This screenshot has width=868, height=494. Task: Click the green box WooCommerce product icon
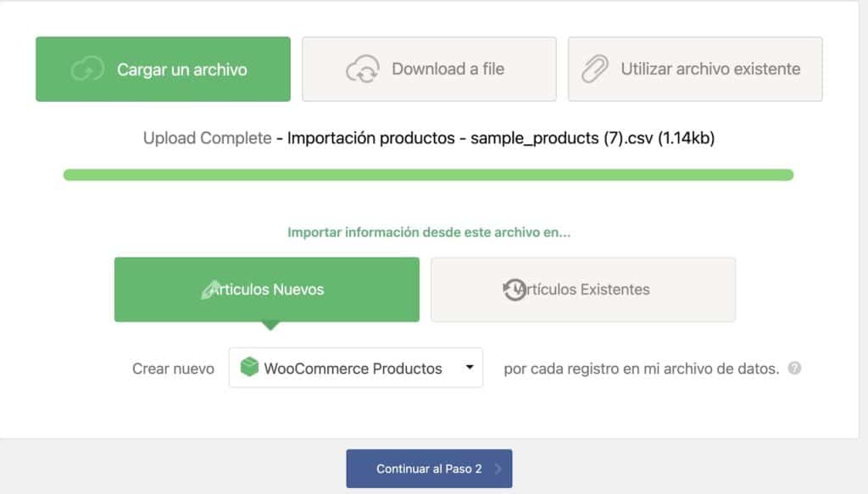(249, 367)
